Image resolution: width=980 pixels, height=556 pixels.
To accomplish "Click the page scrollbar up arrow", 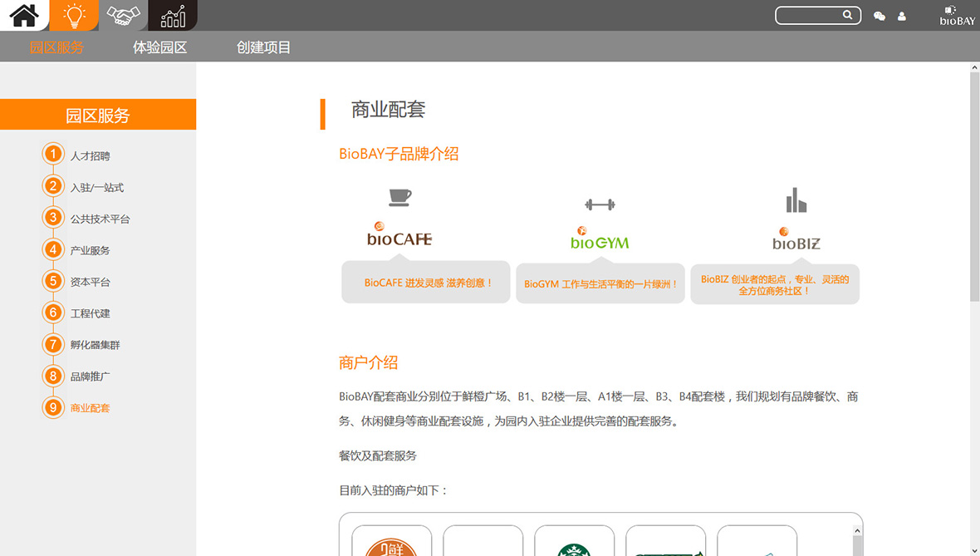I will (975, 67).
